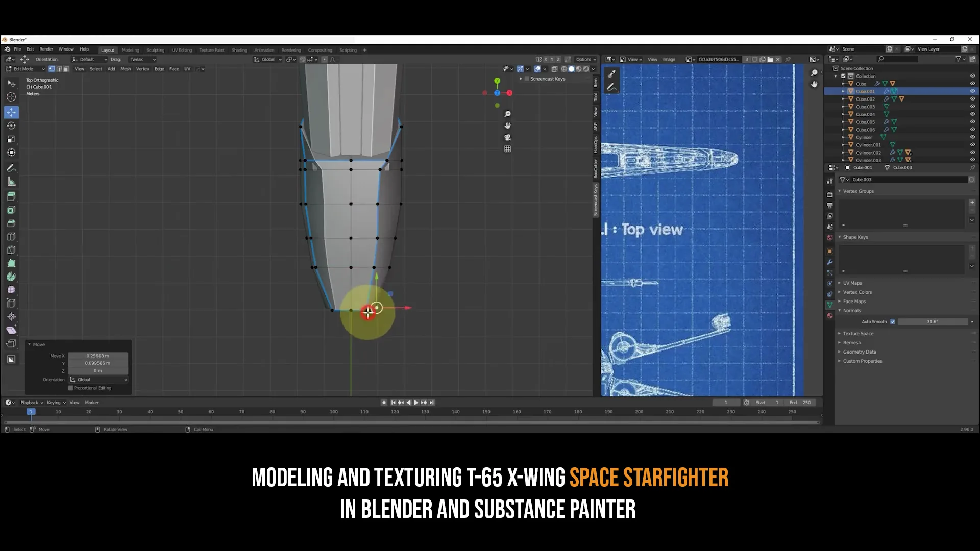The image size is (980, 551).
Task: Open Playback options in the timeline
Action: point(32,403)
